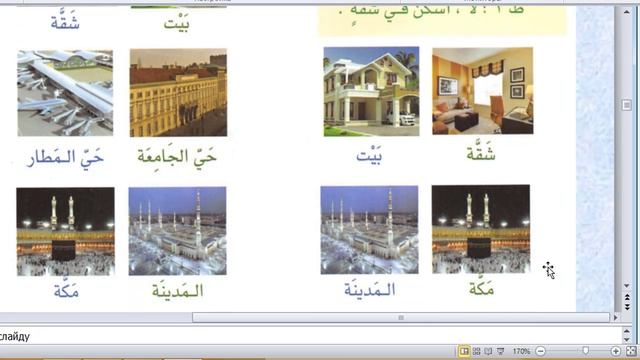Click the green المدينة caption

178,291
